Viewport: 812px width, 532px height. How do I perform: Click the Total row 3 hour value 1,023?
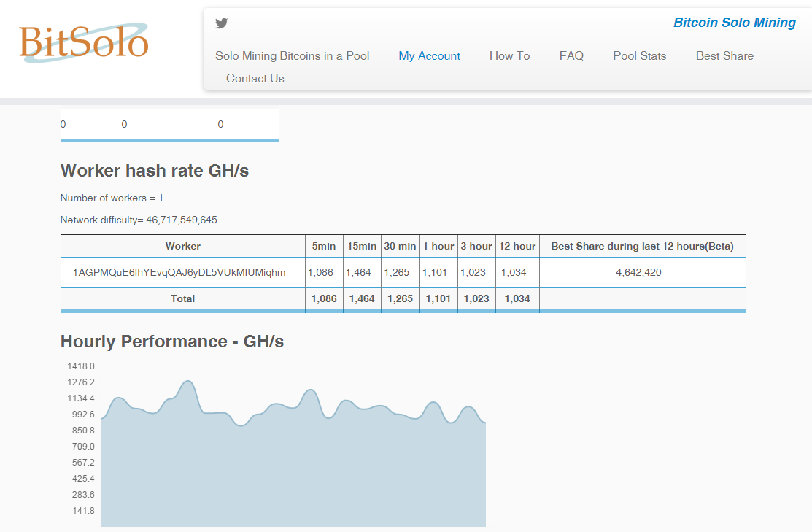pos(476,299)
